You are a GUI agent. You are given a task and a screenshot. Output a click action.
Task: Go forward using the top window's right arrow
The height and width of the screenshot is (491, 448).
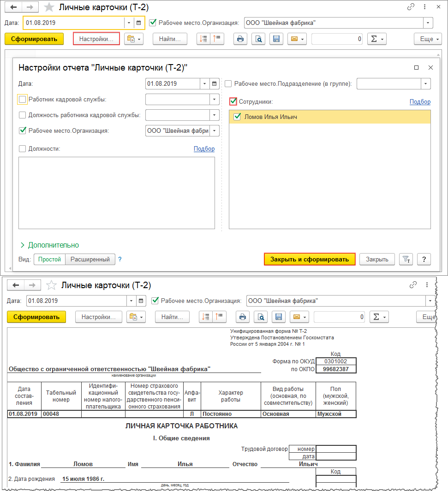coord(30,7)
